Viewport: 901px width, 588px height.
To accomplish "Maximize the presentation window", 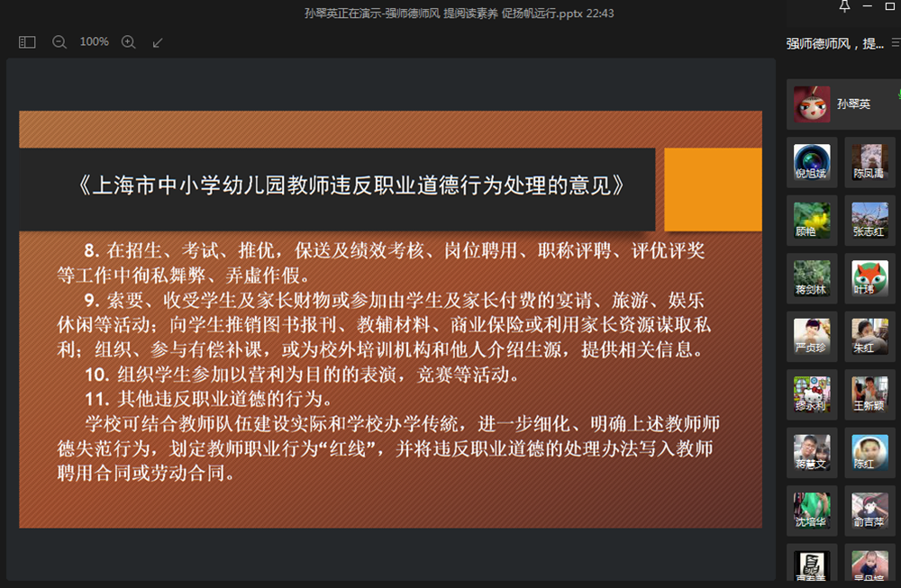I will coord(891,6).
